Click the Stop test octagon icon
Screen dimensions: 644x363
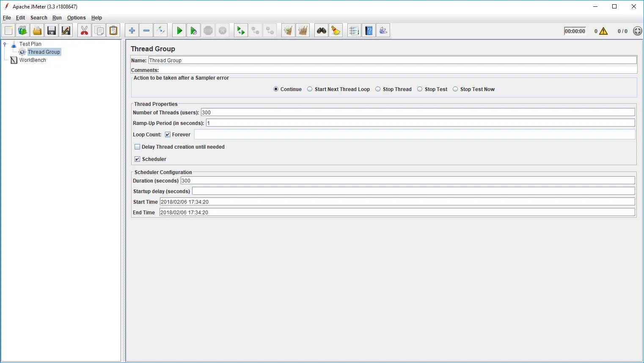click(x=208, y=30)
